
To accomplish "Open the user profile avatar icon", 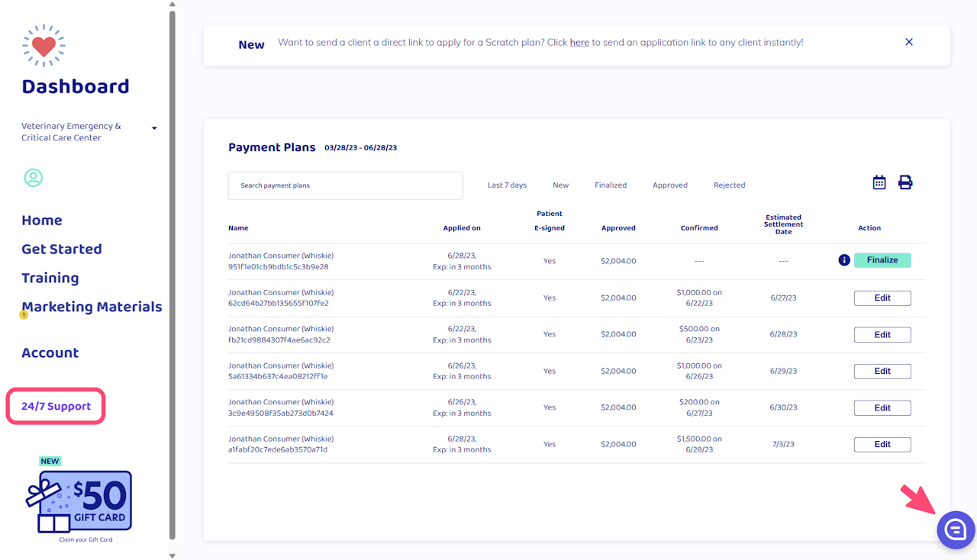I will point(33,178).
